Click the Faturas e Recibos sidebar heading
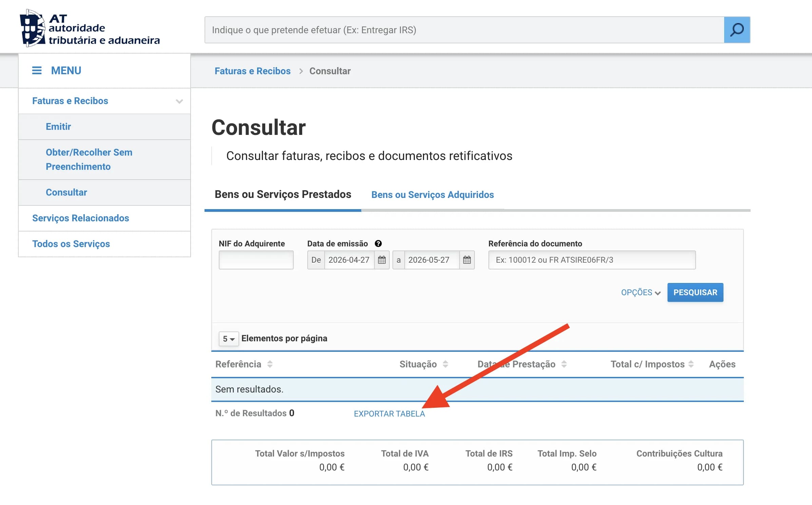Image resolution: width=812 pixels, height=505 pixels. click(x=70, y=101)
